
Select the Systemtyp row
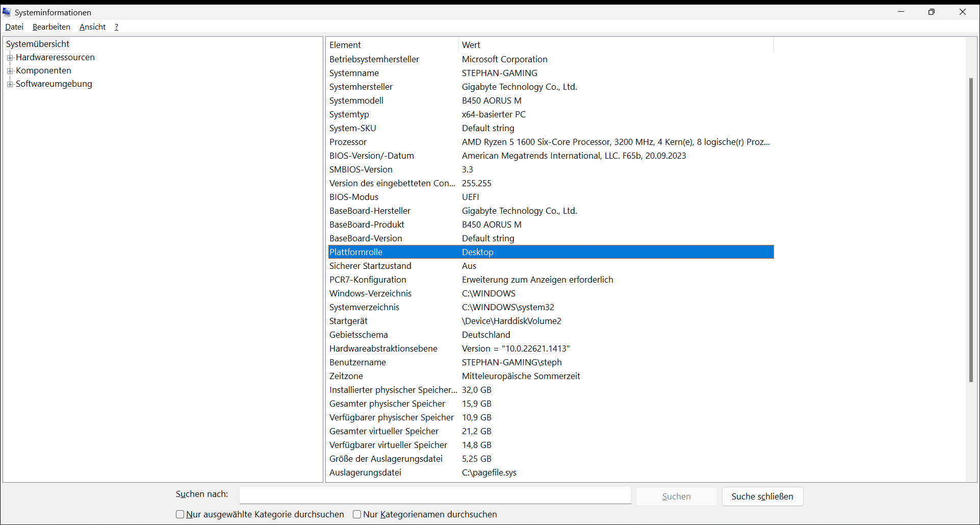click(551, 114)
